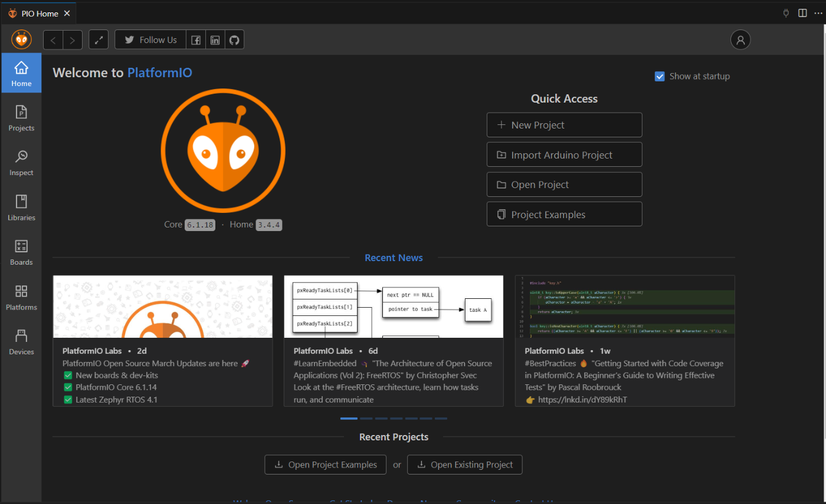Screen dimensions: 826x504
Task: Click the Open Project Examples button
Action: coord(326,465)
